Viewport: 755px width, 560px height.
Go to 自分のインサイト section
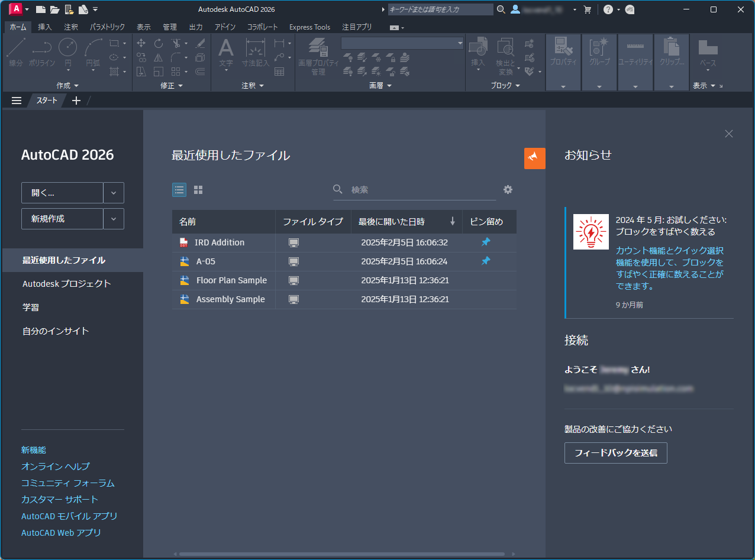pyautogui.click(x=56, y=331)
